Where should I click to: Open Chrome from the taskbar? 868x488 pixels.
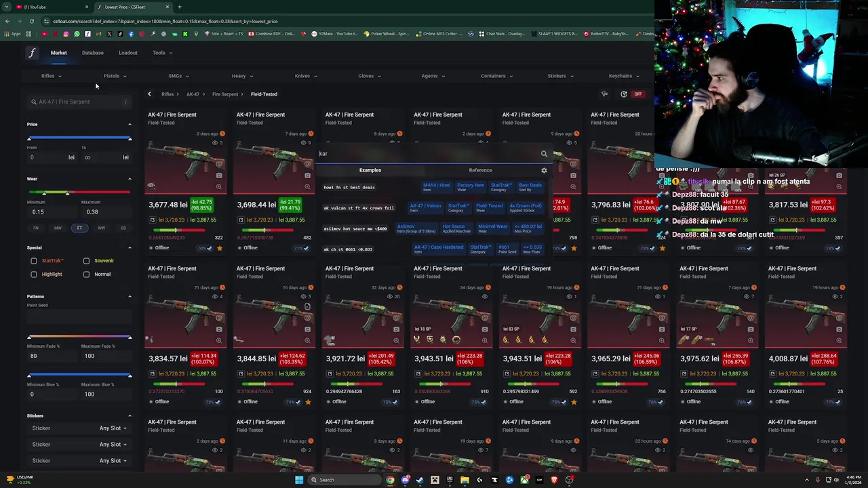click(x=390, y=480)
